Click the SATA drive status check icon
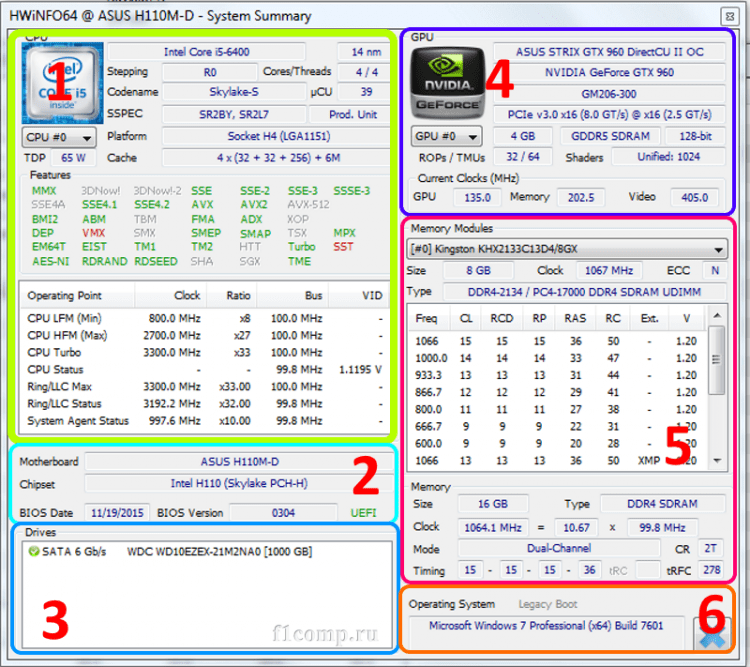Viewport: 750px width, 667px height. tap(33, 552)
